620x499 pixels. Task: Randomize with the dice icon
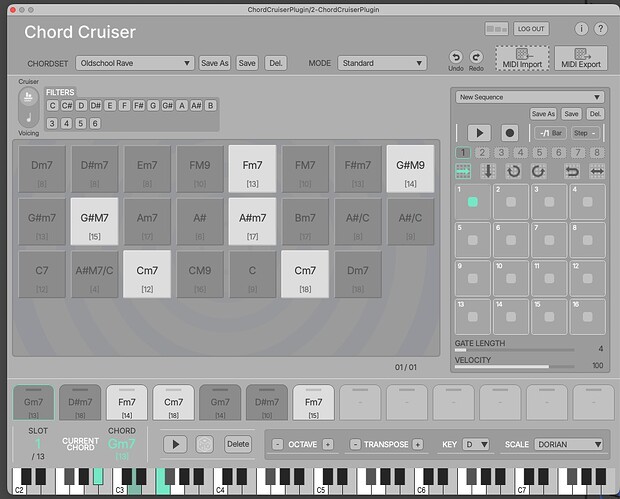pos(204,444)
